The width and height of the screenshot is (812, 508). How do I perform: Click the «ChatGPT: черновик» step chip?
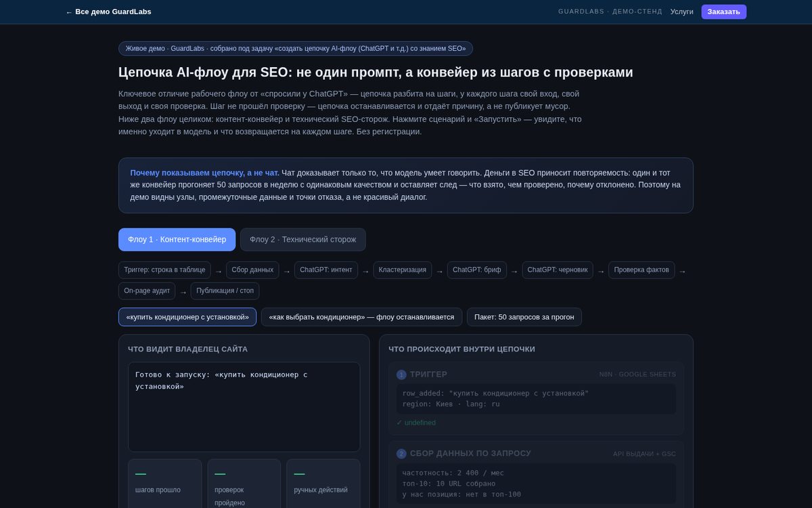(x=558, y=270)
